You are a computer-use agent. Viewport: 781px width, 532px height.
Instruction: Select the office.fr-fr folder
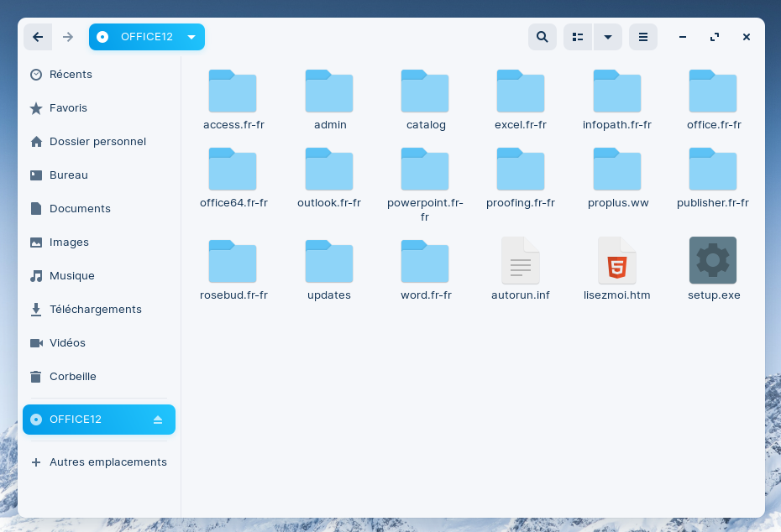pos(713,100)
